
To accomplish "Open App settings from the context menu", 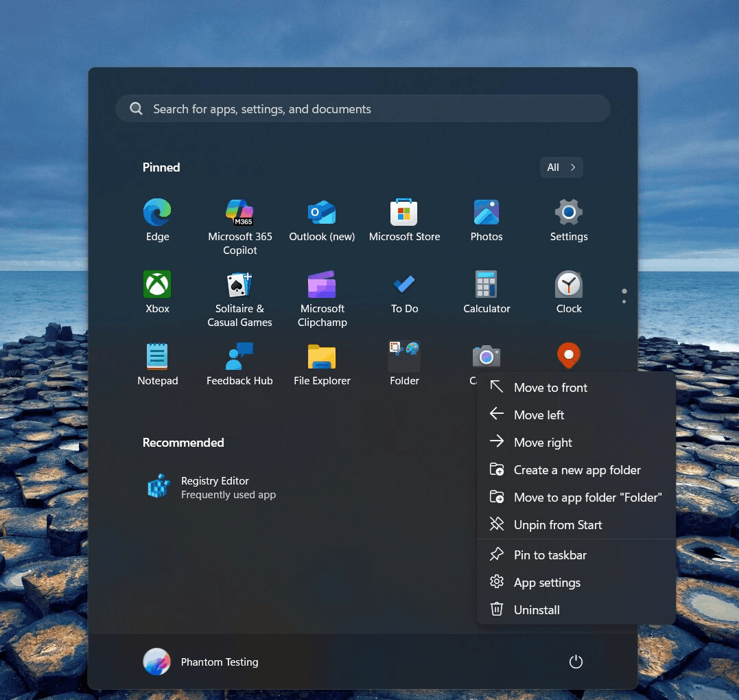I will [576, 583].
